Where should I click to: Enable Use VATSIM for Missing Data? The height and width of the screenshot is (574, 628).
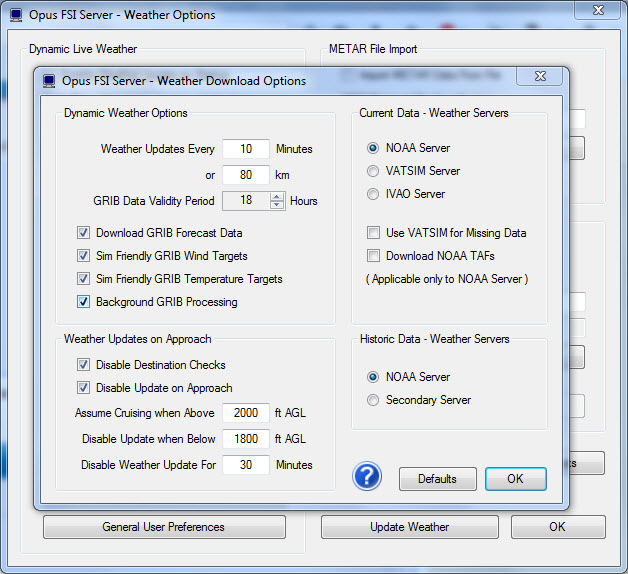[x=373, y=233]
